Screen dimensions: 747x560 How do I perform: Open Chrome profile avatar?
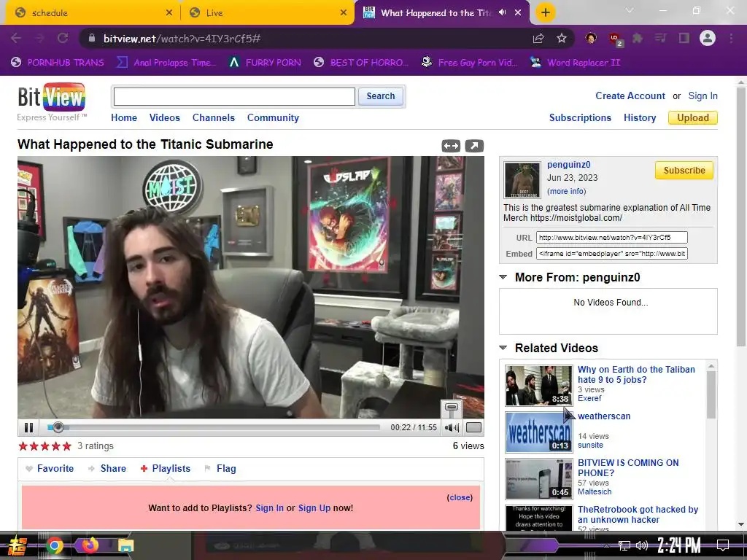[x=708, y=38]
